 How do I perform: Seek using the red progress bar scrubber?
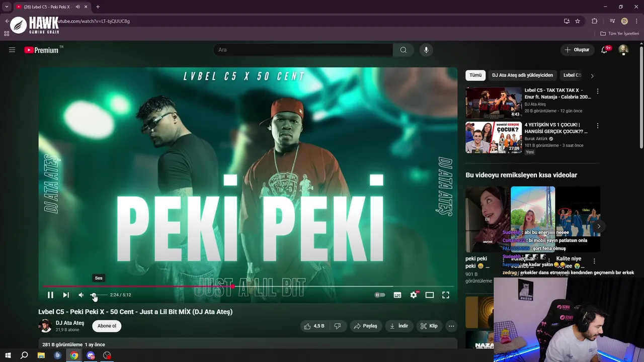click(x=232, y=286)
